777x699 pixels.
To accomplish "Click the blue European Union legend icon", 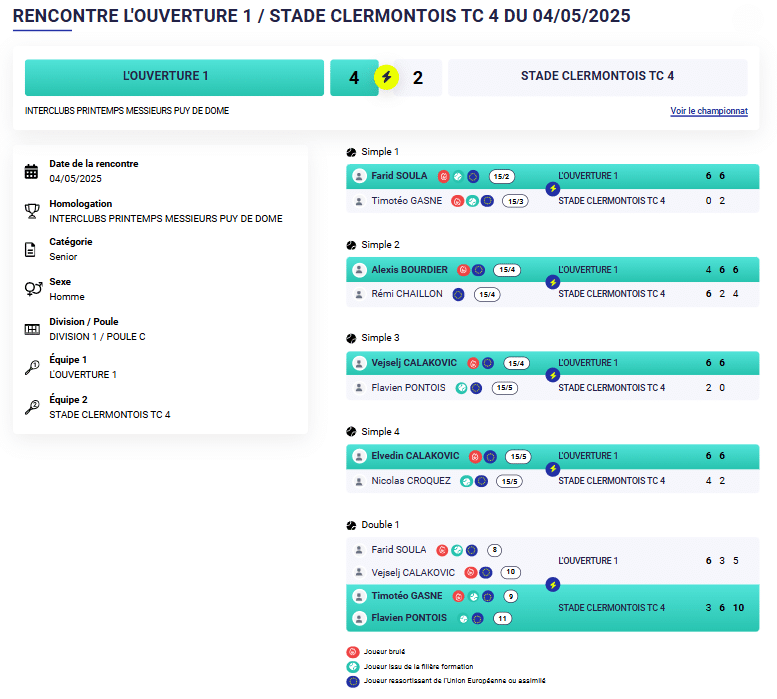I will pyautogui.click(x=351, y=680).
